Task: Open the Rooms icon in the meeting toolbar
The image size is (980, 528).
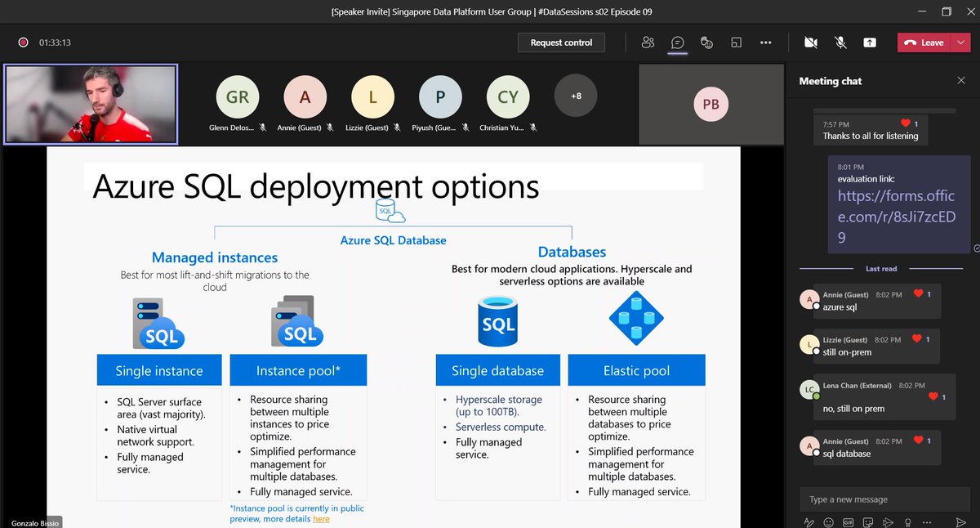Action: 736,43
